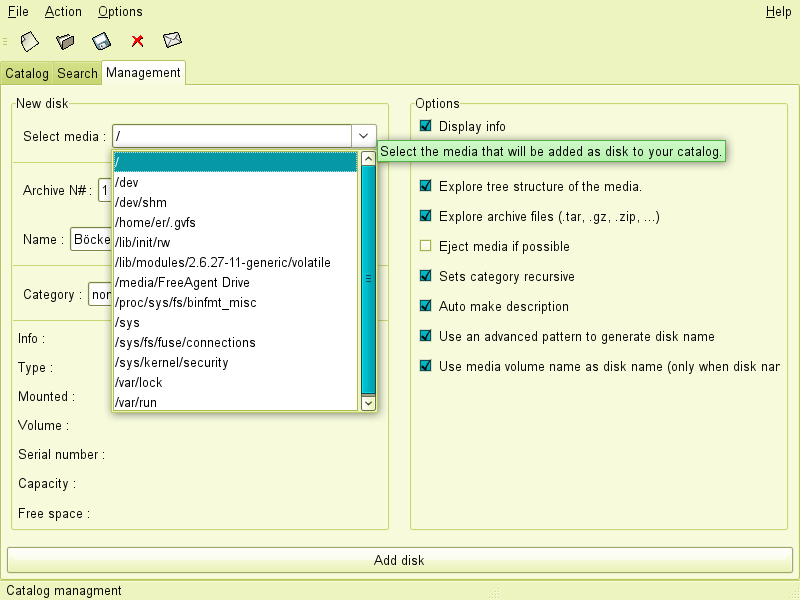This screenshot has height=600, width=800.
Task: Choose /dev from the media list
Action: point(236,182)
